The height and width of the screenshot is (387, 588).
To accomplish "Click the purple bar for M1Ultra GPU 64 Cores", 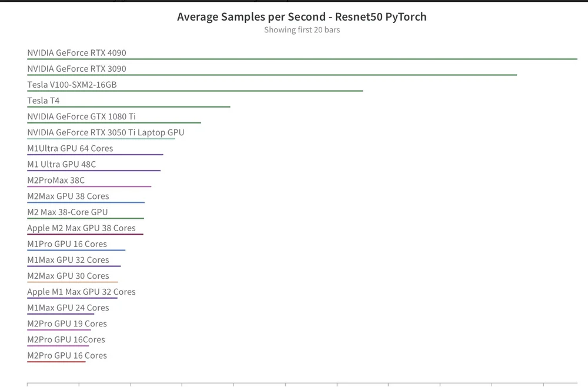I will click(95, 155).
